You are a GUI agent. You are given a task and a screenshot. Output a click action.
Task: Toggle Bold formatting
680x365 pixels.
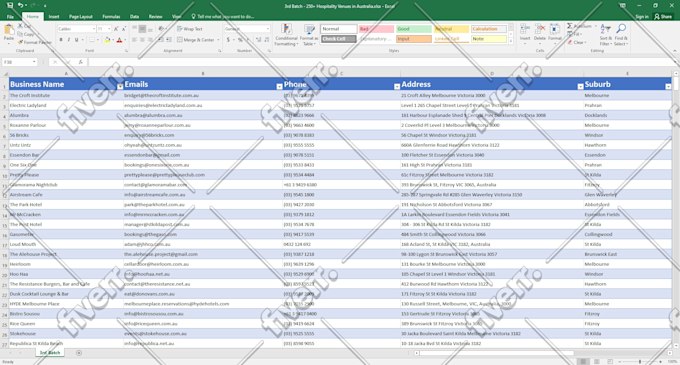[61, 40]
